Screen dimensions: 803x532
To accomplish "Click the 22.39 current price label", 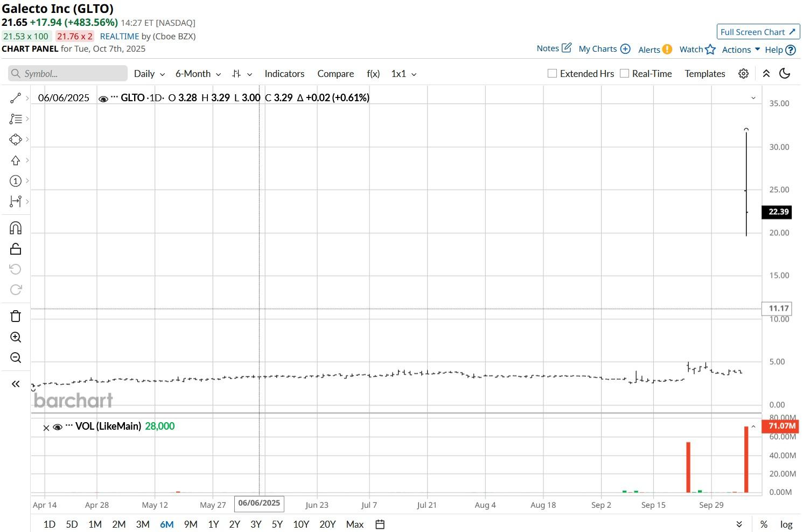I will pyautogui.click(x=777, y=212).
